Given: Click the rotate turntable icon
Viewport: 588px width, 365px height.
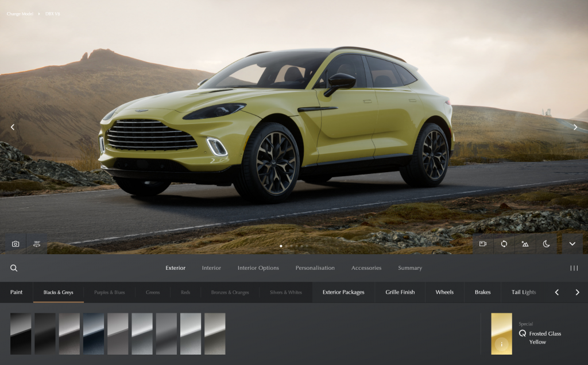Looking at the screenshot, I should pyautogui.click(x=504, y=243).
